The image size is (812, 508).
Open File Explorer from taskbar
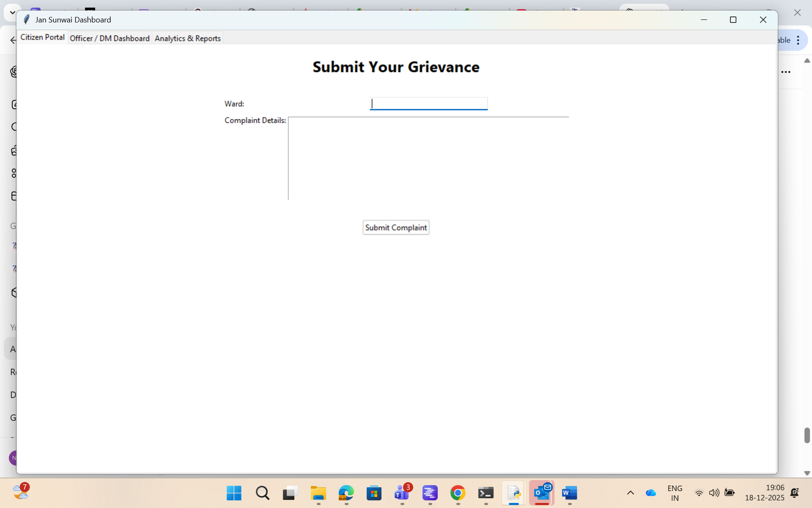(x=318, y=493)
